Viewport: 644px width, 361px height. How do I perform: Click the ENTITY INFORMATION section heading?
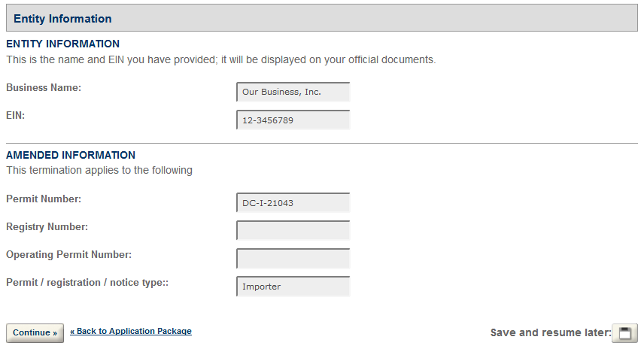coord(63,44)
